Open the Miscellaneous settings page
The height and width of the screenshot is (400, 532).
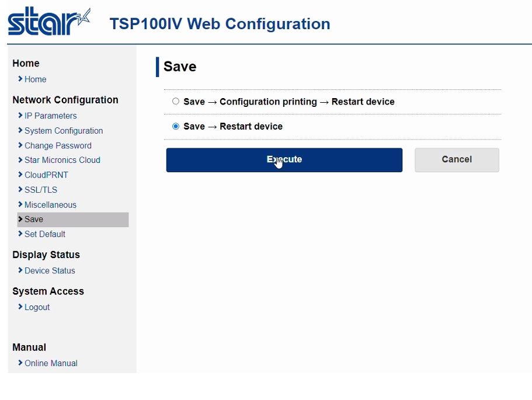tap(51, 204)
